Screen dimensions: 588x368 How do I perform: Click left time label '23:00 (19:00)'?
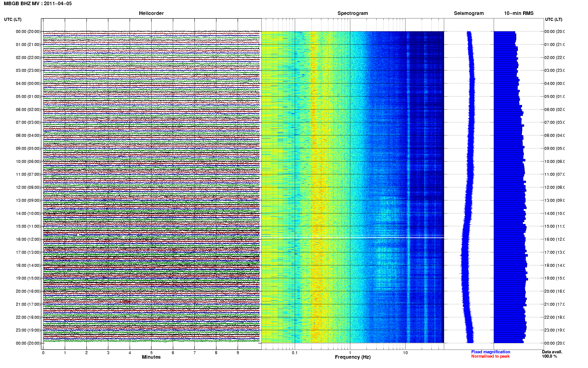coord(28,330)
